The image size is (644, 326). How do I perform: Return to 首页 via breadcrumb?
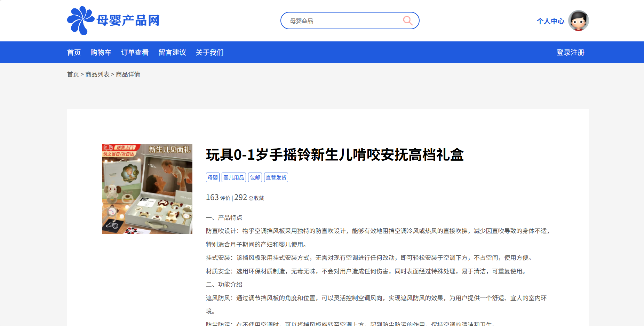pos(73,74)
